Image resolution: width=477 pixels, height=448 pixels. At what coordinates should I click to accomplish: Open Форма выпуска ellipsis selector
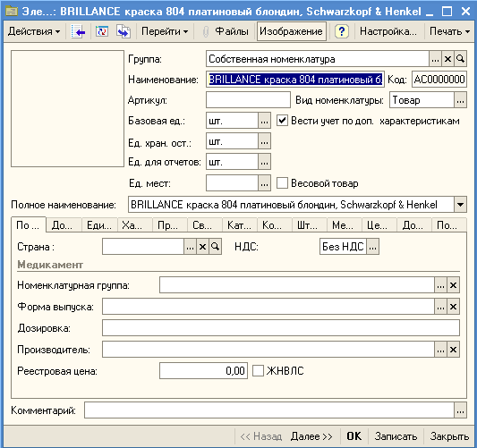[440, 307]
